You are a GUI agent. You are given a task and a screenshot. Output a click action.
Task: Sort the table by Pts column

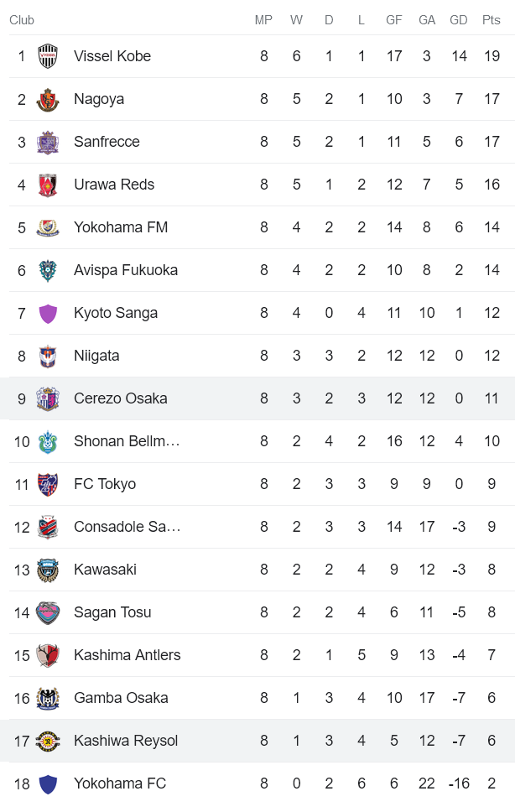pyautogui.click(x=493, y=20)
